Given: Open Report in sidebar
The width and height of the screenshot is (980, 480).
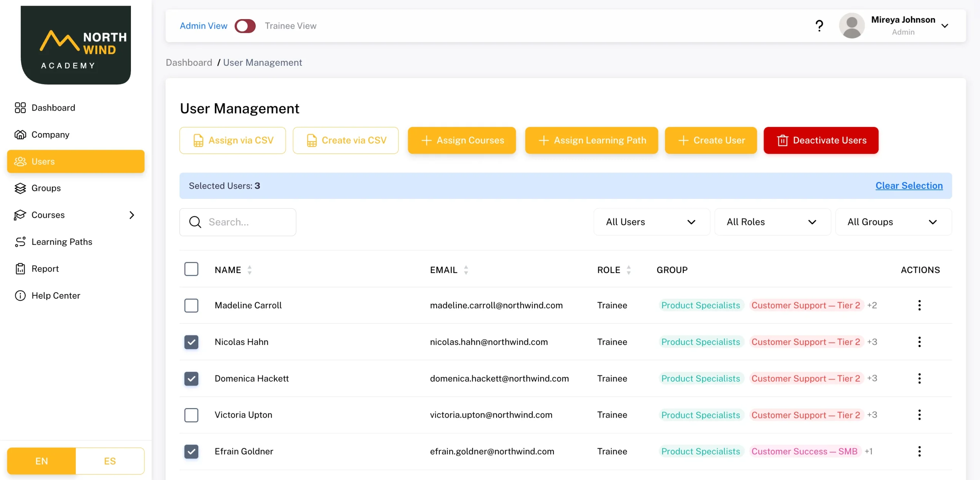Looking at the screenshot, I should [x=76, y=268].
